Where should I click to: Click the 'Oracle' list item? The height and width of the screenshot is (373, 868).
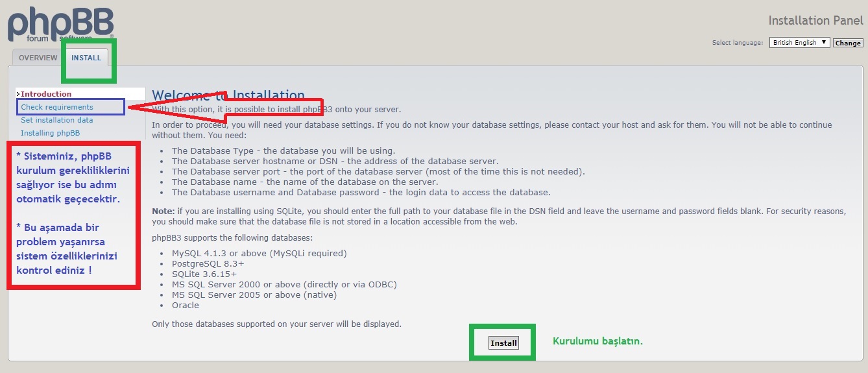coord(186,305)
